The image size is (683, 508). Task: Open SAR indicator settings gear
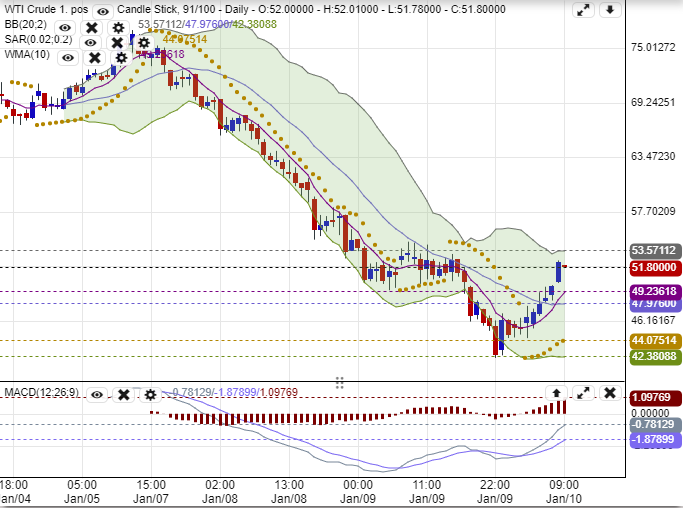click(143, 42)
